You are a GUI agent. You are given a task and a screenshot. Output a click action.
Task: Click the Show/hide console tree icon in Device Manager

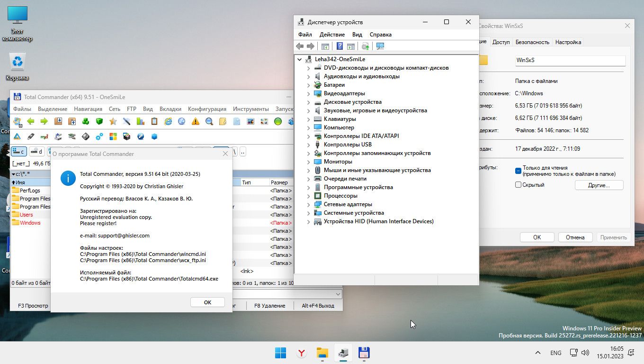coord(325,46)
